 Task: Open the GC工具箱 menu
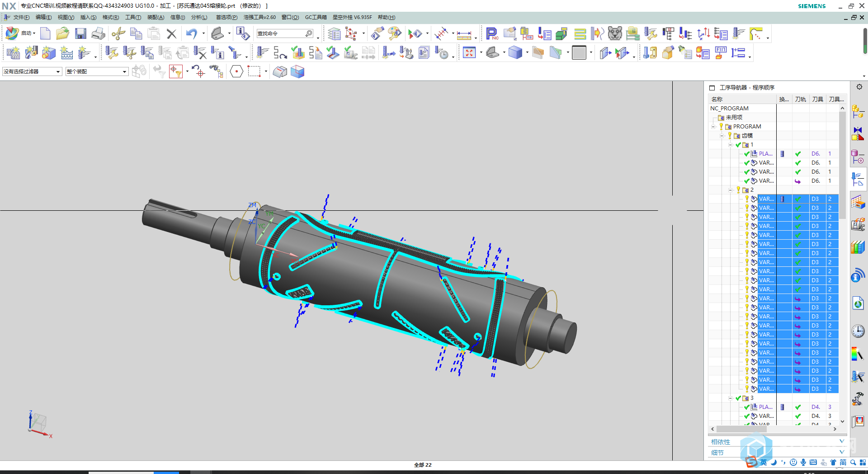point(316,17)
